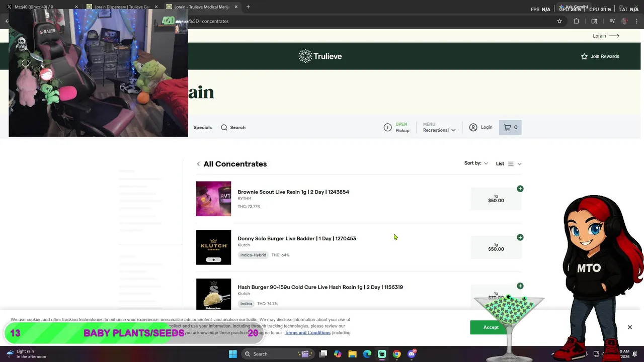
Task: Click THC: 72.77% text
Action: 249,207
